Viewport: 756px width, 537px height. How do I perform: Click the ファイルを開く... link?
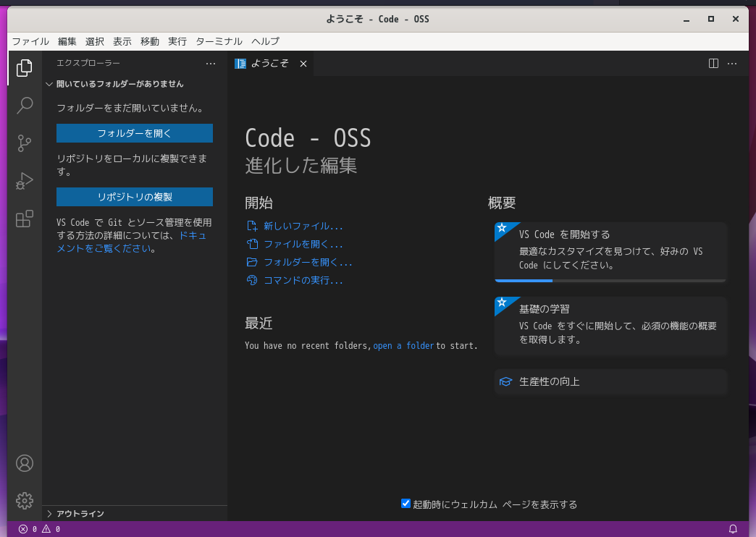[x=303, y=244]
